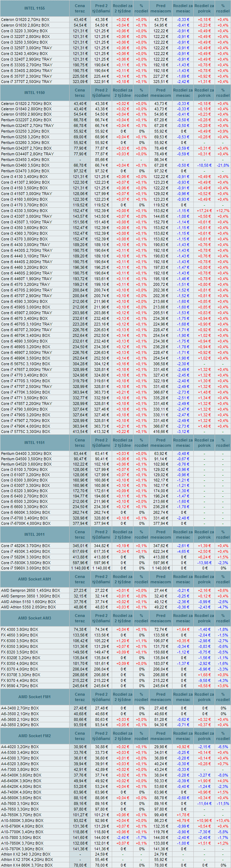Click the +12,7% value in Core i3 4330 row
This screenshot has width=231, height=868.
[x=223, y=211]
